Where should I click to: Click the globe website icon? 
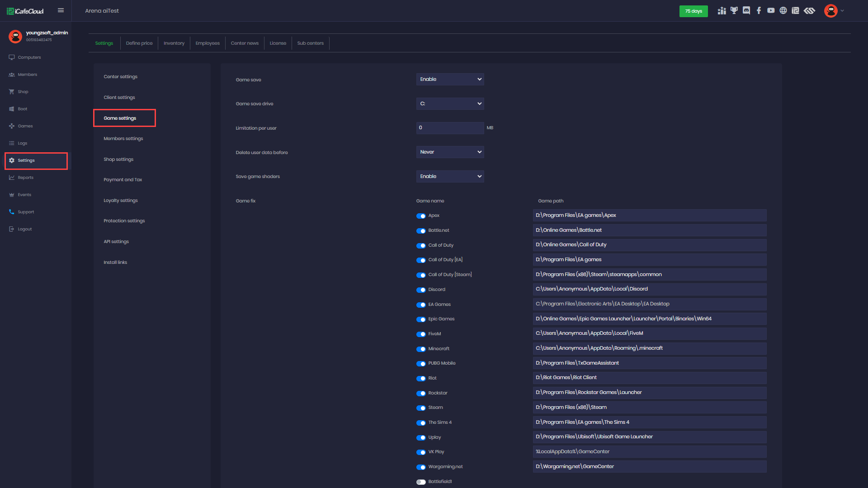pos(783,11)
